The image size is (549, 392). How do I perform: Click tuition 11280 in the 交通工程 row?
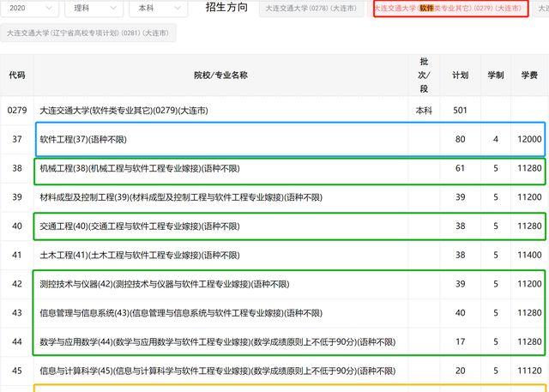pyautogui.click(x=529, y=226)
